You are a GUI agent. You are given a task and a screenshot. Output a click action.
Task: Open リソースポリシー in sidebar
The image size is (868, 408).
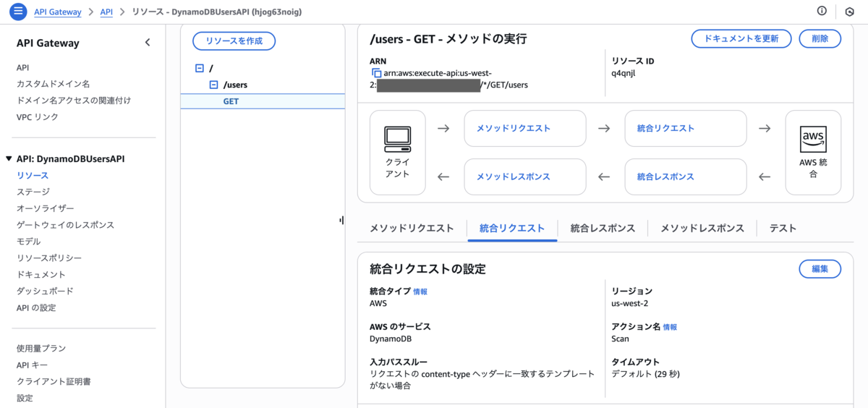[x=49, y=258]
